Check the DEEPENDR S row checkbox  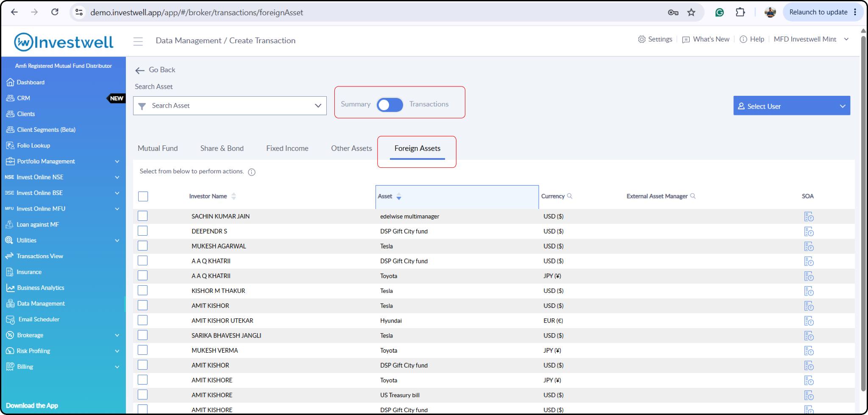tap(143, 231)
